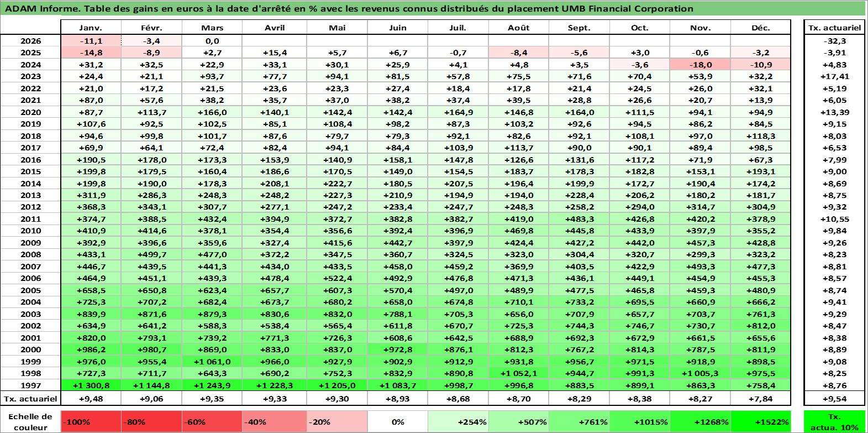Viewport: 868px width, 433px height.
Task: Select the +1268% color scale swatch
Action: (700, 422)
